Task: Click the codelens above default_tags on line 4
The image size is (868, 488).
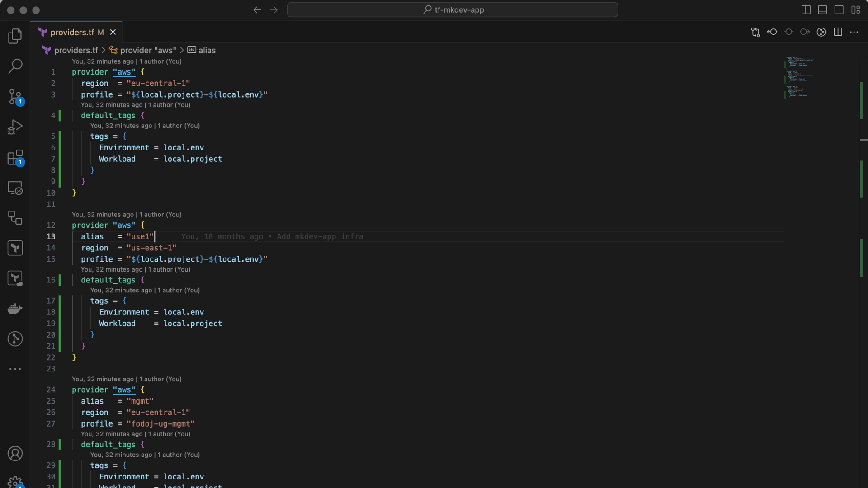Action: pos(136,105)
